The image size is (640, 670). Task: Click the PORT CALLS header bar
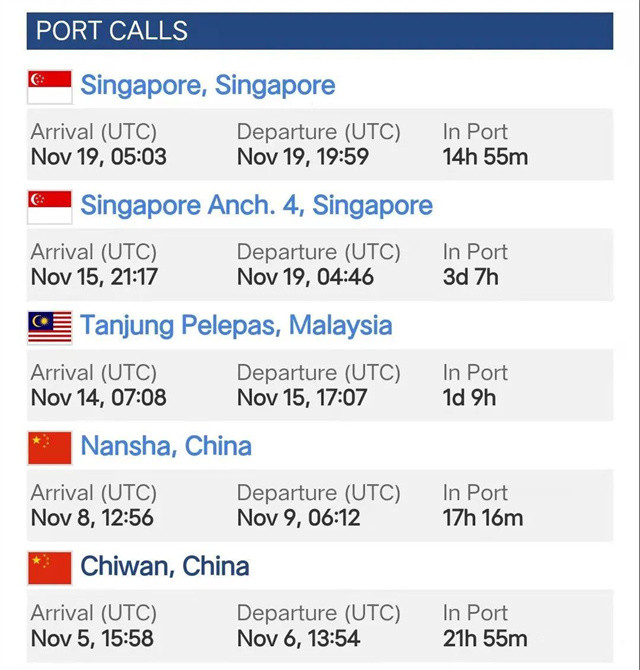tap(320, 31)
